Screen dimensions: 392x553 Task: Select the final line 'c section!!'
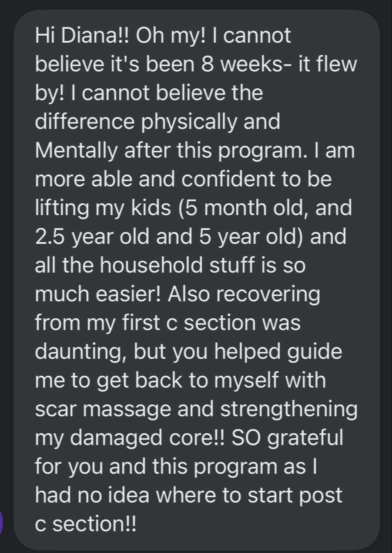click(x=85, y=525)
